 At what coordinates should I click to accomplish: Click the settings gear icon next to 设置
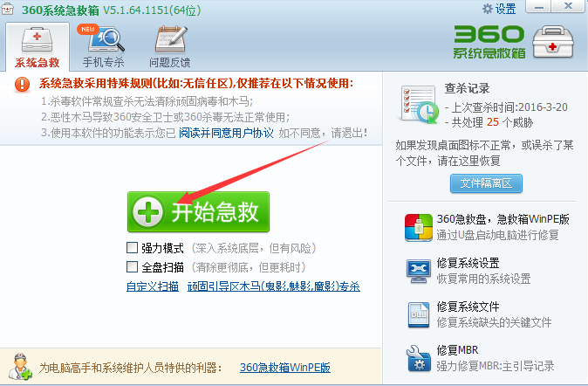(x=487, y=9)
